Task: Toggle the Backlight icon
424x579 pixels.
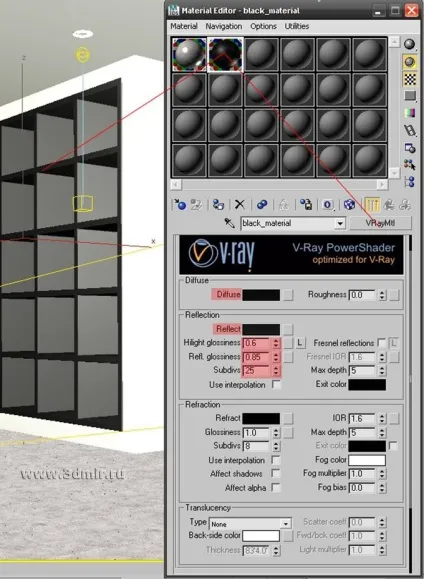Action: [x=410, y=62]
